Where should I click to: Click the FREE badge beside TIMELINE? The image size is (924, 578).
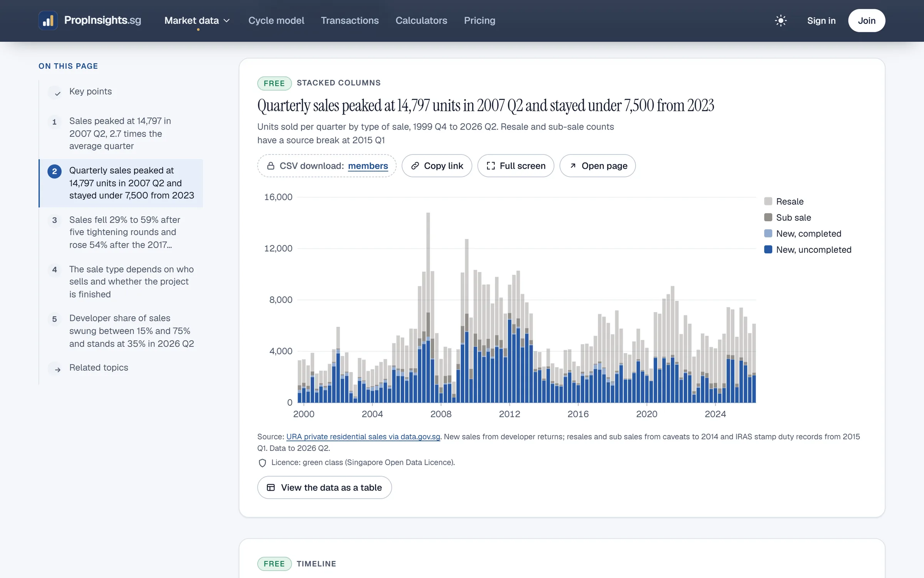click(274, 564)
